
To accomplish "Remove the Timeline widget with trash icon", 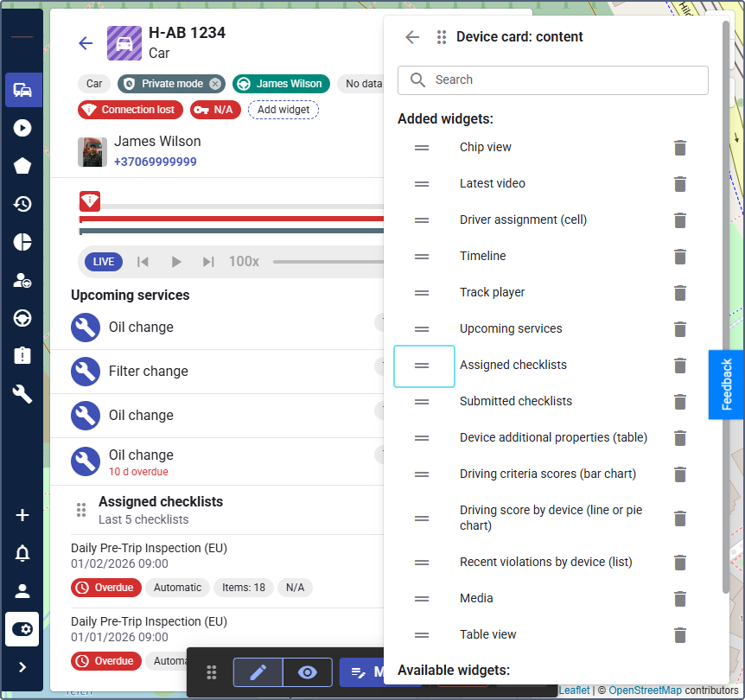I will click(x=680, y=257).
